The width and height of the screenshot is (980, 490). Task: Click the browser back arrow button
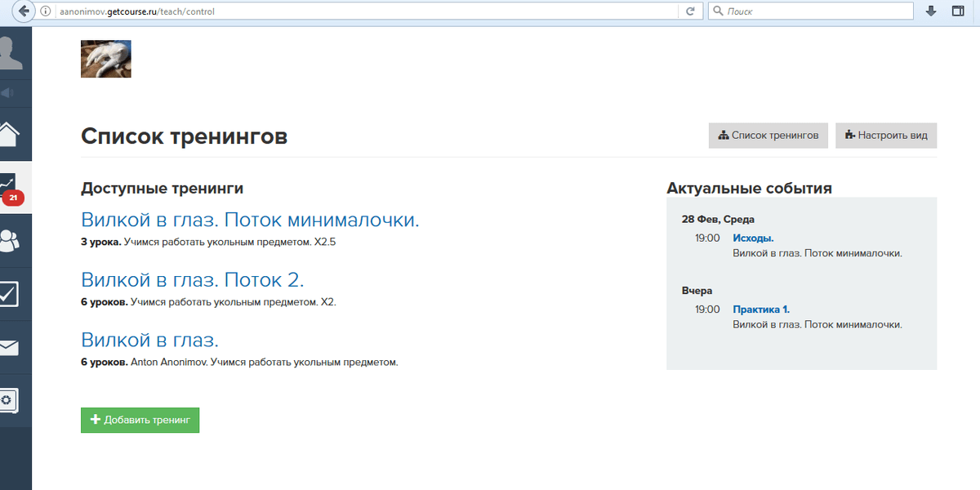(x=24, y=11)
